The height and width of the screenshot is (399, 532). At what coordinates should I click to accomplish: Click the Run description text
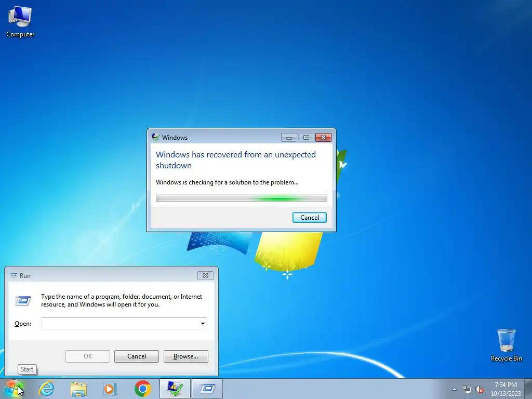pyautogui.click(x=122, y=300)
